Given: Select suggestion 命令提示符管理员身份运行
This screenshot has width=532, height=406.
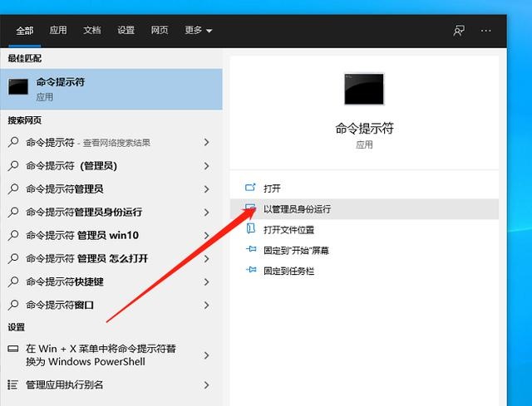Looking at the screenshot, I should pyautogui.click(x=111, y=213).
